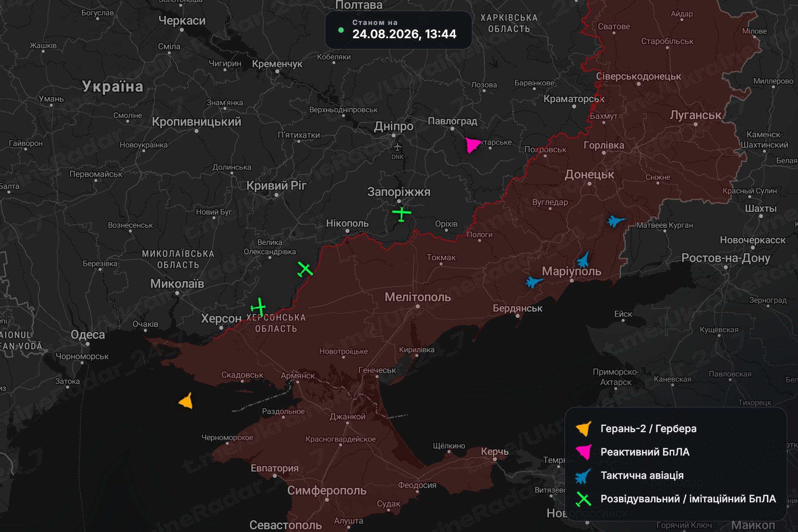Click the green cross legend icon for Розвідувальний БпЛА
798x532 pixels.
tap(583, 499)
